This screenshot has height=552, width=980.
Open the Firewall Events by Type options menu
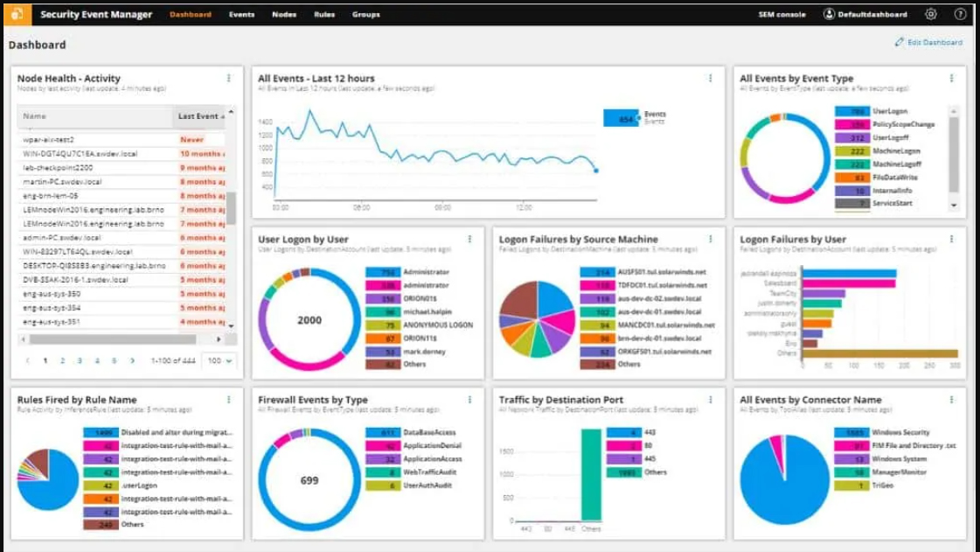click(469, 400)
